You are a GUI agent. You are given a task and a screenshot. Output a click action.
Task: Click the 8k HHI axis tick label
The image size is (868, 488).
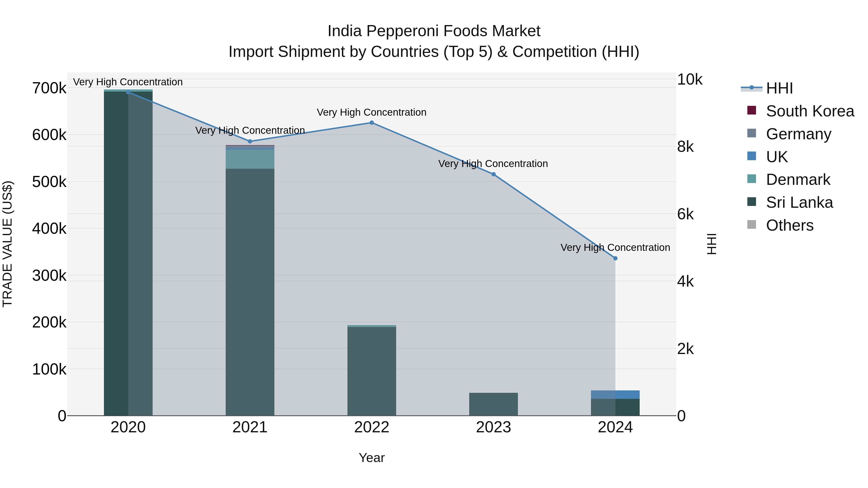(686, 147)
